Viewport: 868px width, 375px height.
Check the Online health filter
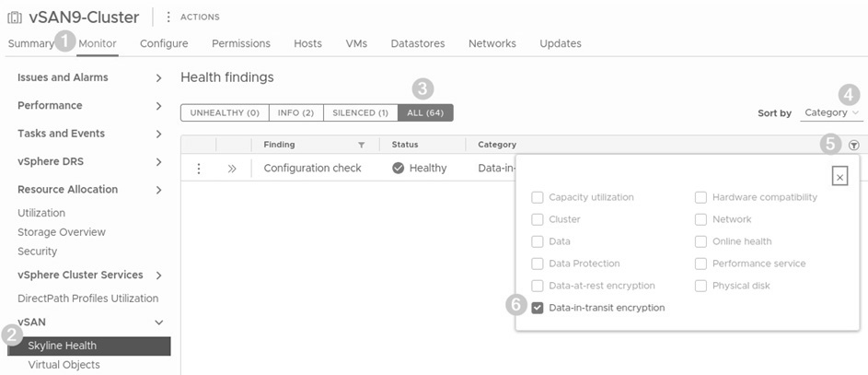pyautogui.click(x=700, y=241)
